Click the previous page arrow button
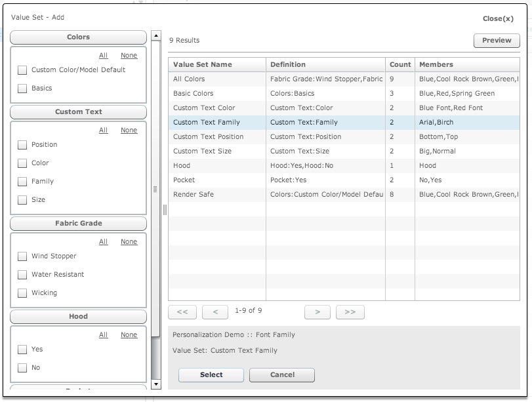532x402 pixels. [x=214, y=312]
